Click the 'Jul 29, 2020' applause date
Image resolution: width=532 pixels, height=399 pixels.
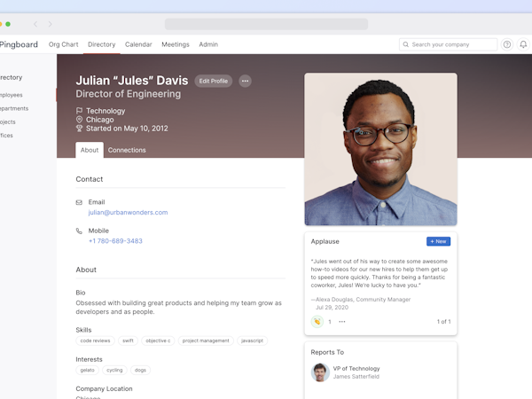tap(332, 308)
